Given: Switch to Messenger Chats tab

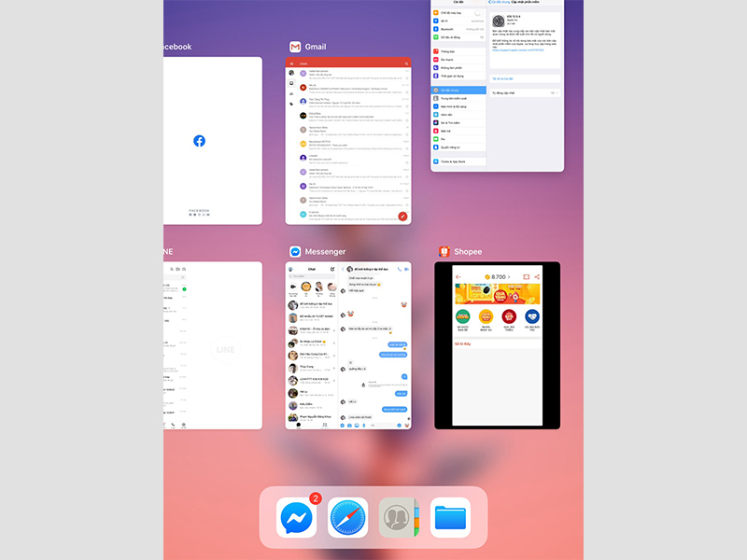Looking at the screenshot, I should click(299, 426).
